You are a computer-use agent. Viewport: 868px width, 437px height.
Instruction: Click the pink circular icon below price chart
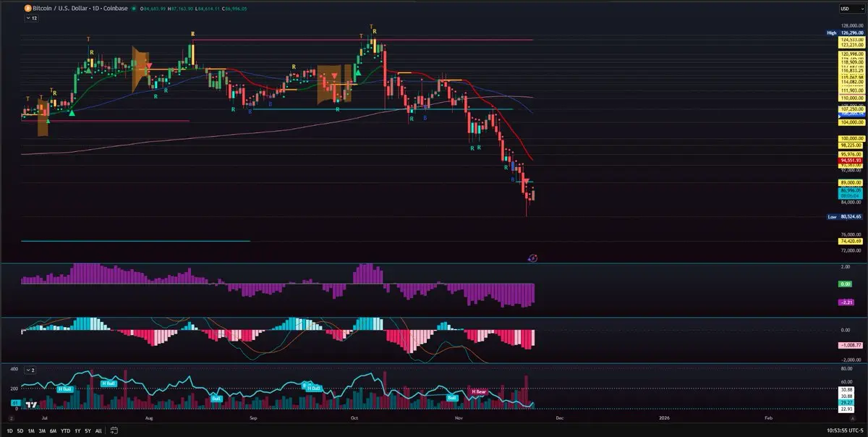pos(532,258)
